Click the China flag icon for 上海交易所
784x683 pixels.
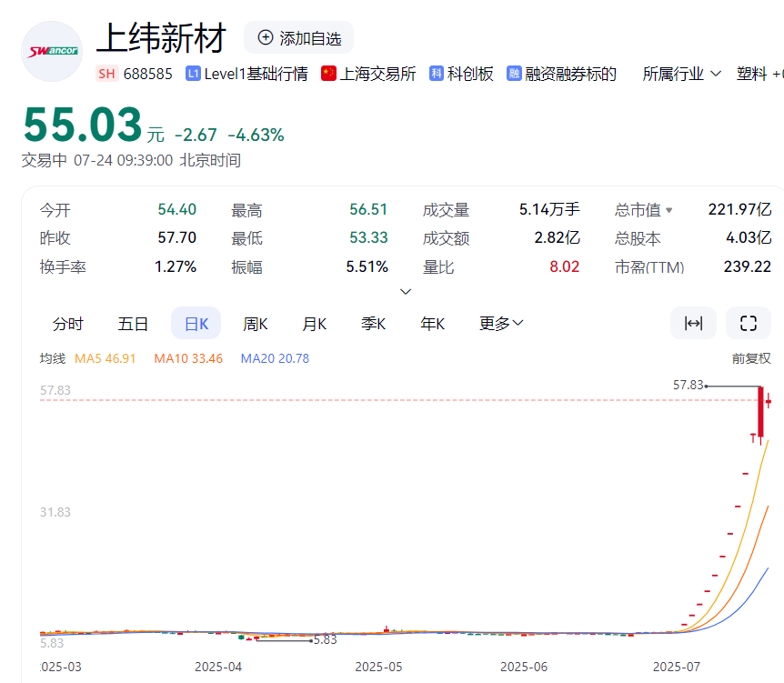point(328,74)
